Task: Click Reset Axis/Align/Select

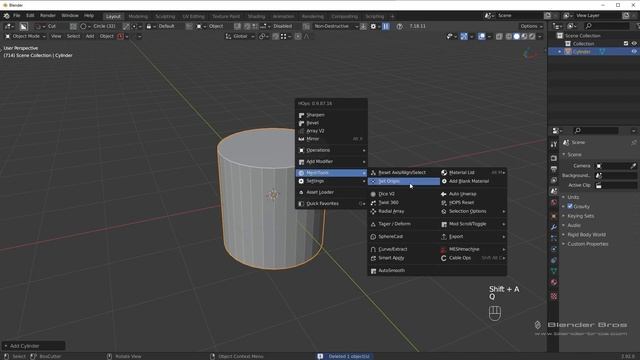Action: (x=404, y=173)
